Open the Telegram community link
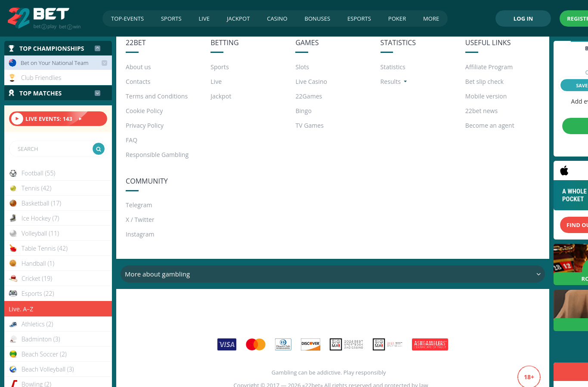 point(139,205)
